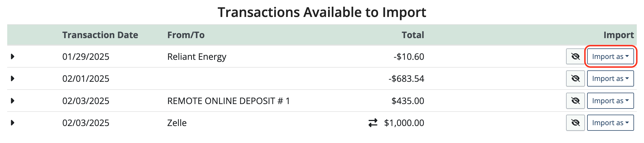The height and width of the screenshot is (143, 644).
Task: Click the 02/03/2025 date of Zelle row
Action: coord(86,123)
